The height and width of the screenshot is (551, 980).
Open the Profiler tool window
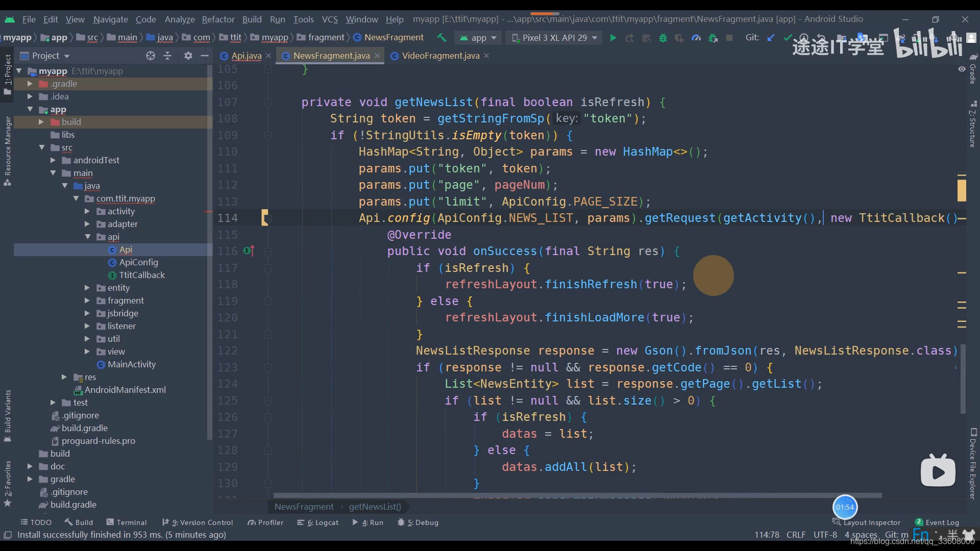(x=265, y=522)
